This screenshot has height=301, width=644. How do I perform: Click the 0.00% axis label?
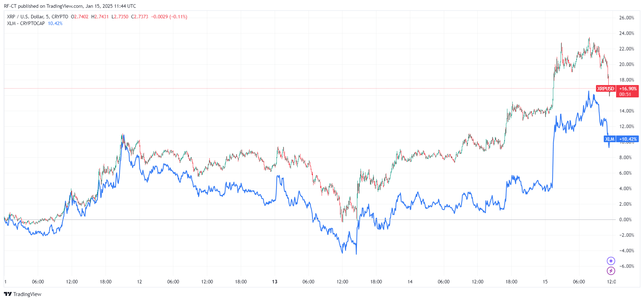coord(625,219)
